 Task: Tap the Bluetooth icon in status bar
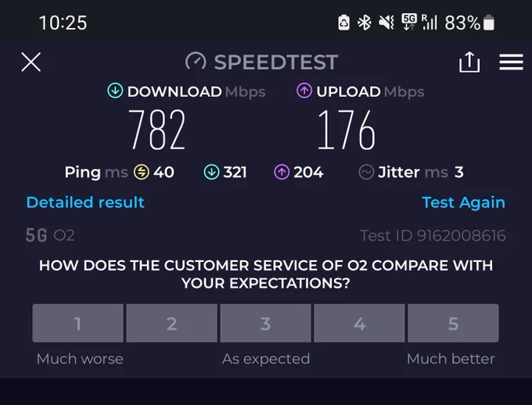coord(365,23)
